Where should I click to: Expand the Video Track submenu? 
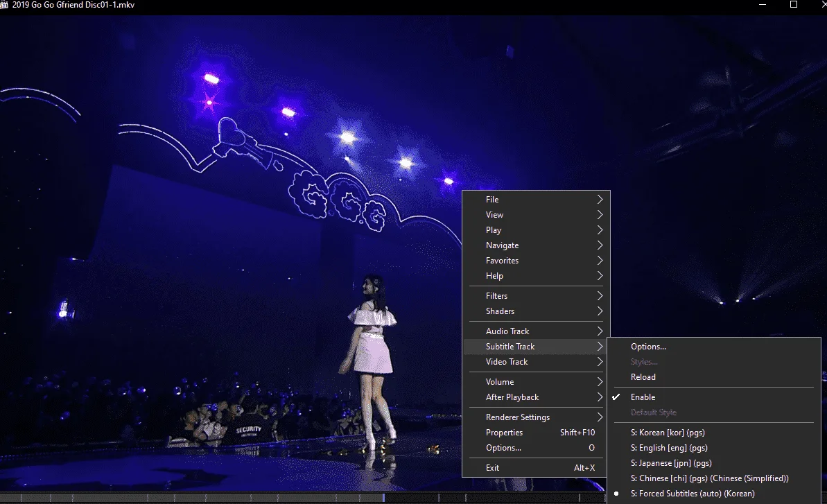pyautogui.click(x=536, y=362)
